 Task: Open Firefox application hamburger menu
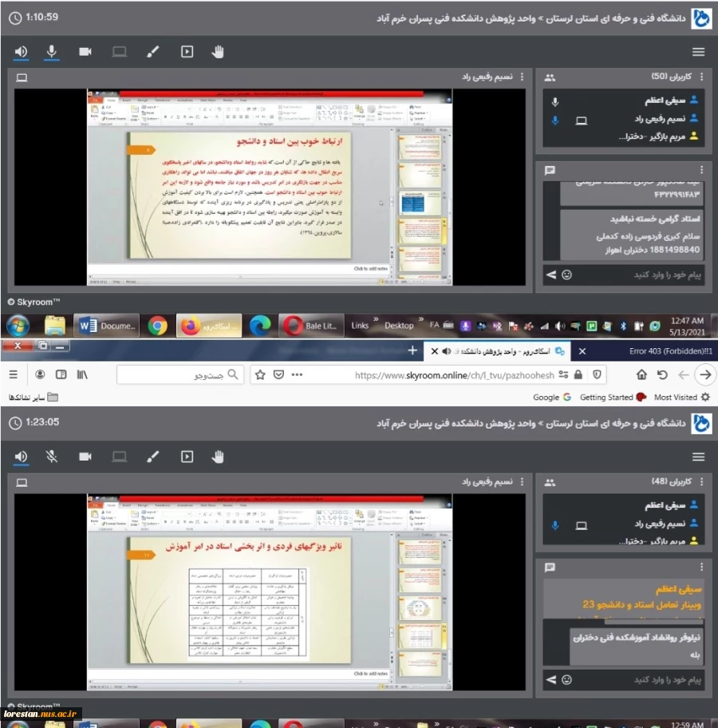tap(14, 374)
